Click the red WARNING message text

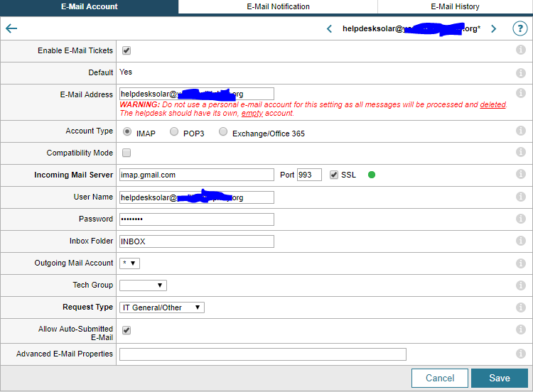[x=313, y=109]
